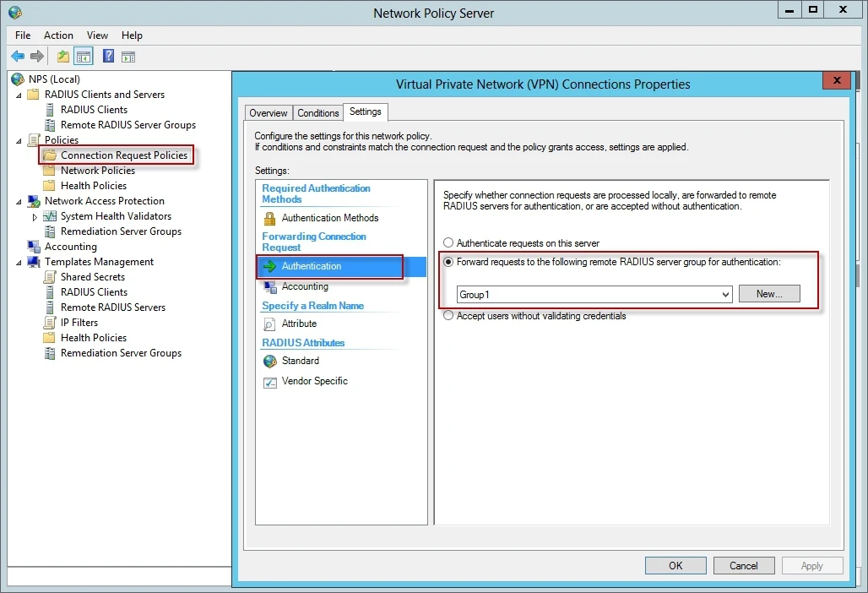Choose Accept users without validating credentials
868x593 pixels.
pyautogui.click(x=449, y=316)
